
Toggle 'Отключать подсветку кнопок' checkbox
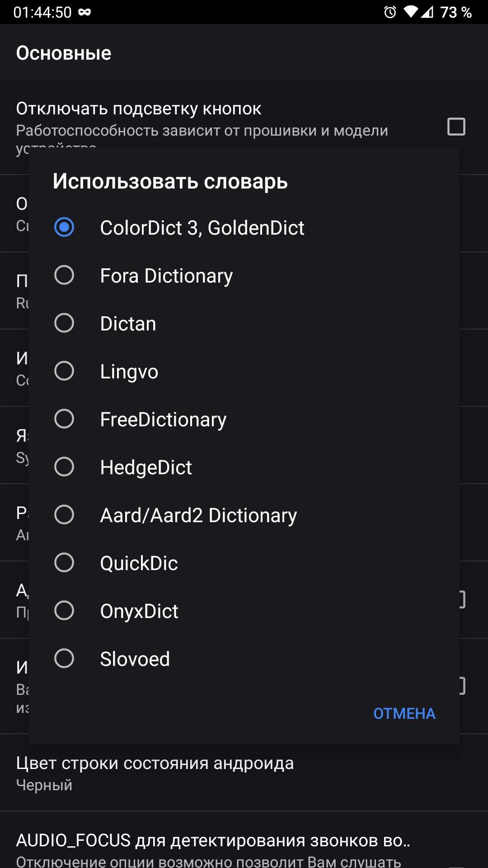click(x=456, y=127)
